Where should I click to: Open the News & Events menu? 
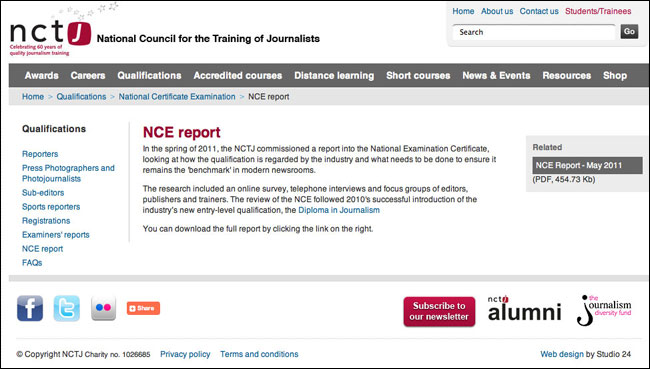(x=496, y=75)
